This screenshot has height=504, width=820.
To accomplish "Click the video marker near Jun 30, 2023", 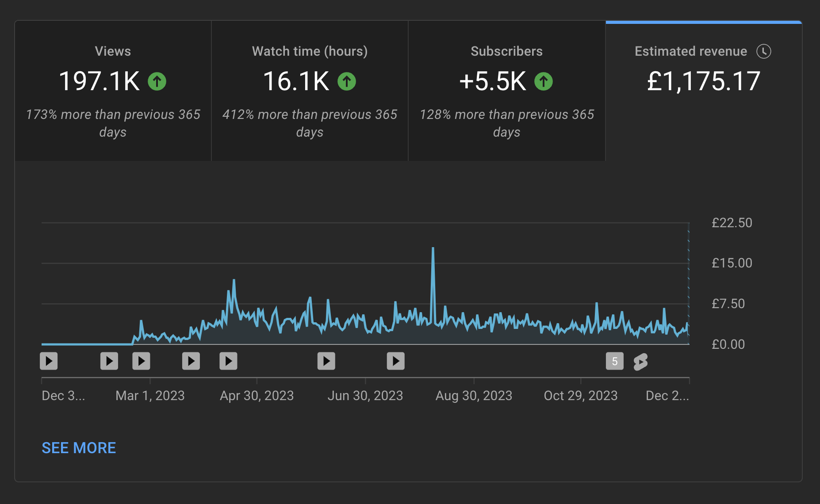I will pyautogui.click(x=326, y=361).
